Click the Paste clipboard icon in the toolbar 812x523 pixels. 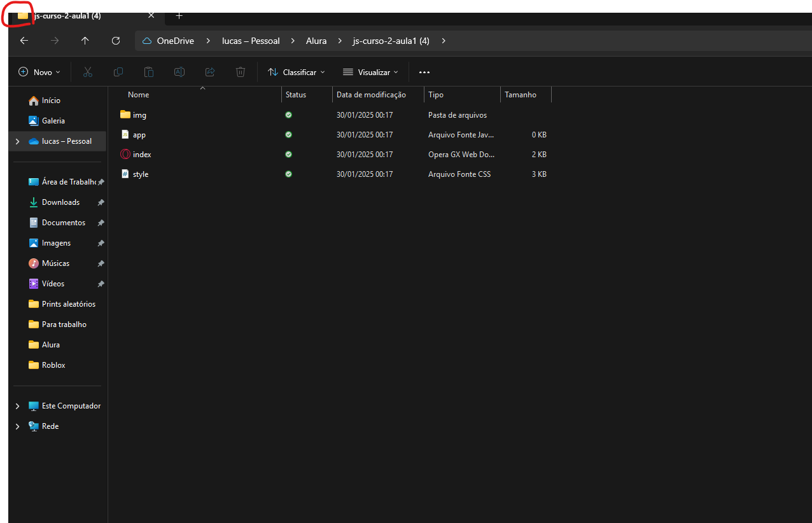click(x=149, y=72)
